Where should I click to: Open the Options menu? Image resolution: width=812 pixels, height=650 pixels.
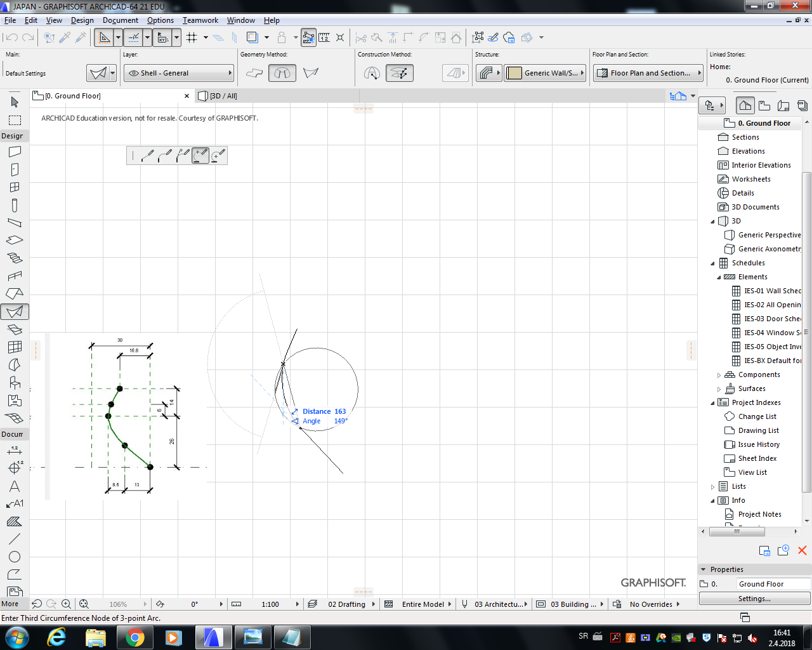pyautogui.click(x=160, y=20)
